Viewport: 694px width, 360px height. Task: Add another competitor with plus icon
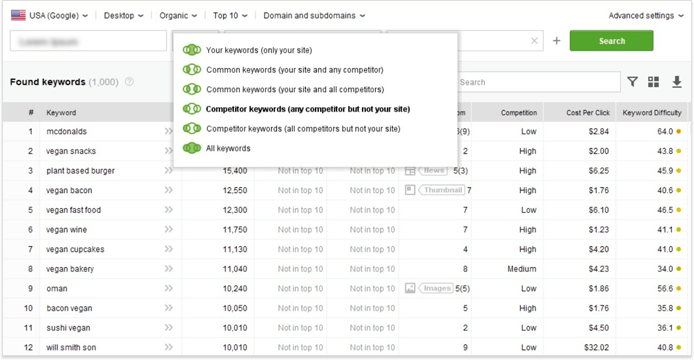pos(556,41)
